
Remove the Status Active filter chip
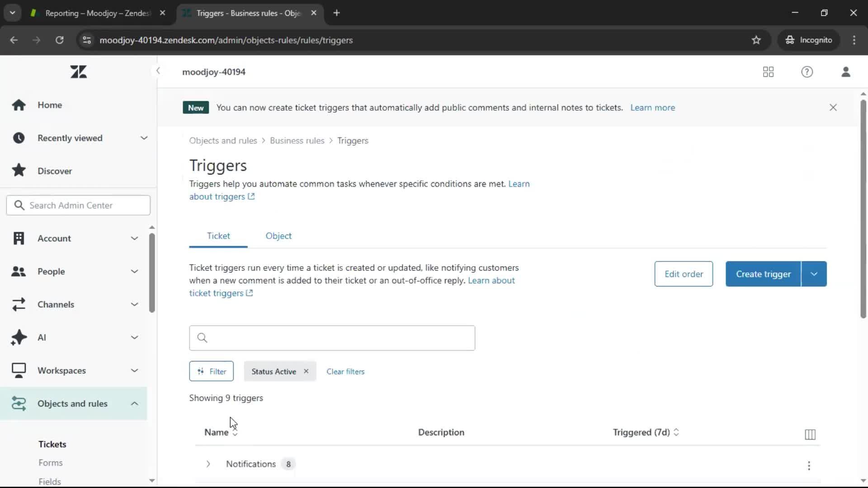coord(306,371)
